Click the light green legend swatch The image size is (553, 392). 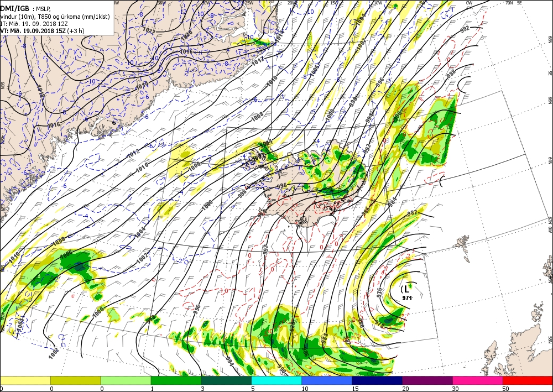pyautogui.click(x=126, y=380)
